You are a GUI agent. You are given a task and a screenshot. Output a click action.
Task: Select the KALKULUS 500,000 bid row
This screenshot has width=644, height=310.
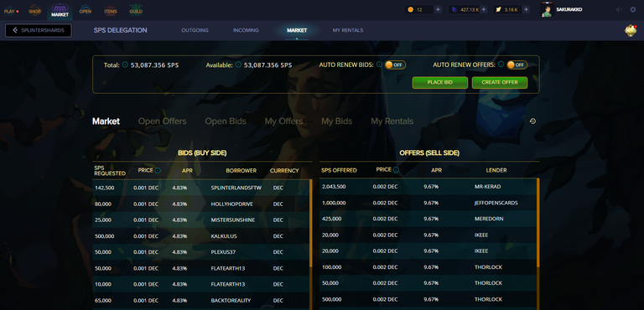click(x=201, y=236)
